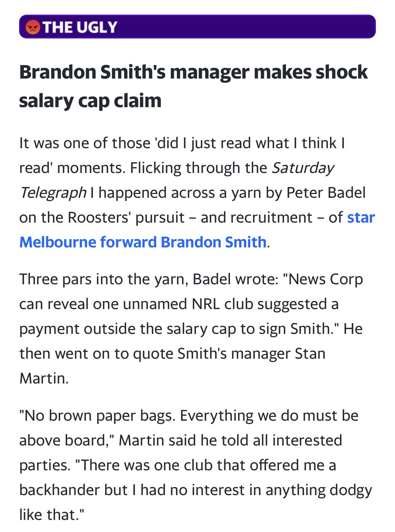
Task: Click the purple THE UGLY banner
Action: point(198,27)
